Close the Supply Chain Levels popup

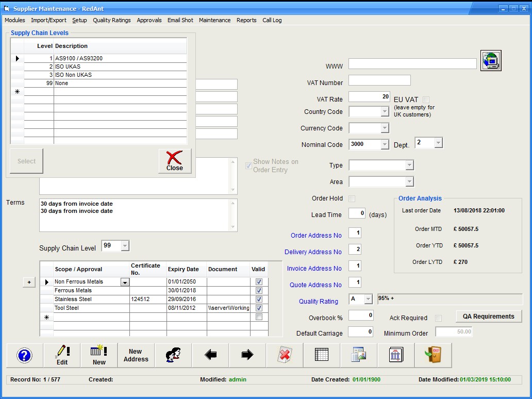point(175,161)
